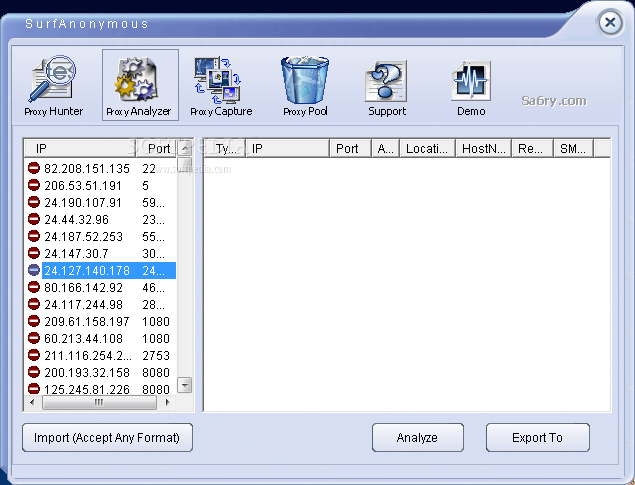The height and width of the screenshot is (485, 635).
Task: Click the Import (Accept Any Format) button
Action: (x=107, y=438)
